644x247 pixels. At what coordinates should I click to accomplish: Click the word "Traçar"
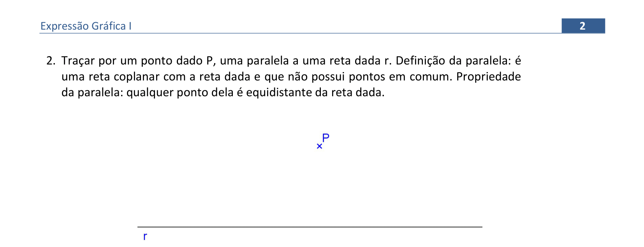point(78,61)
